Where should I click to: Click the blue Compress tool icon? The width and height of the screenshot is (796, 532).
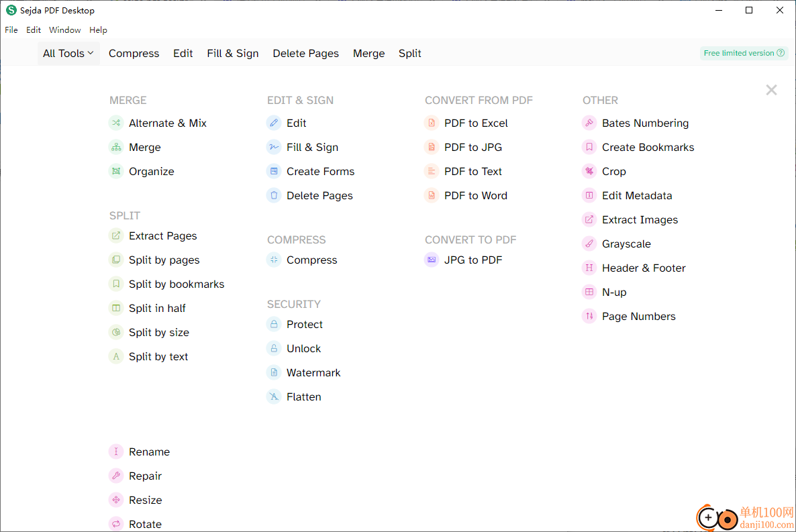(x=274, y=260)
